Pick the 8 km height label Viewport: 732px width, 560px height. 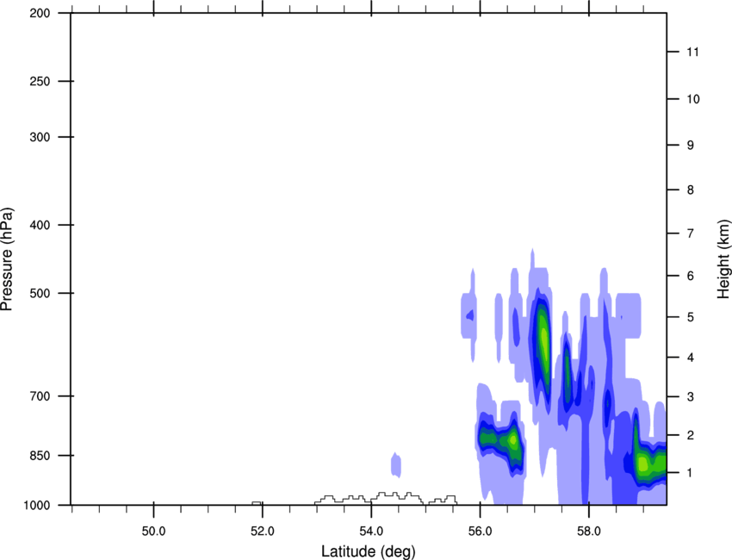(691, 190)
